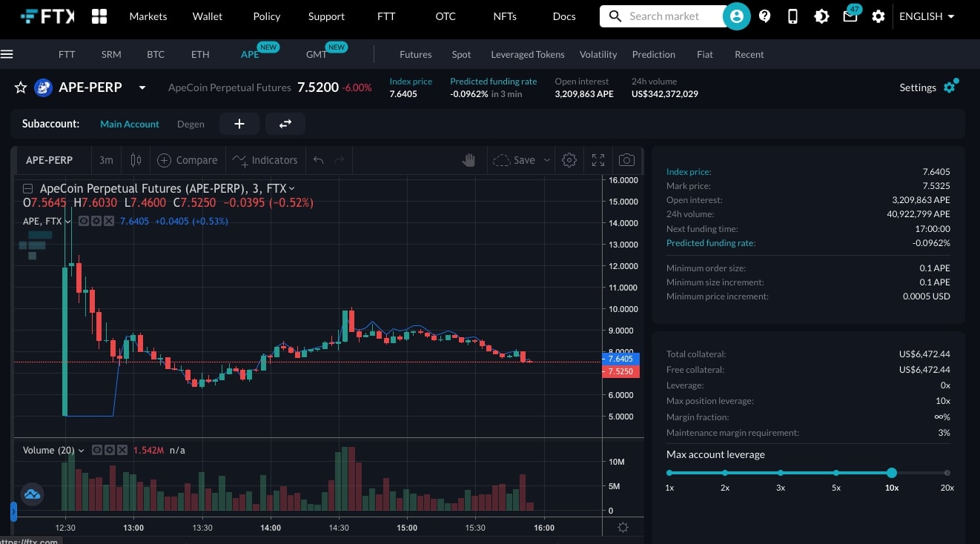Set max account leverage to 5x
980x544 pixels.
pyautogui.click(x=836, y=473)
